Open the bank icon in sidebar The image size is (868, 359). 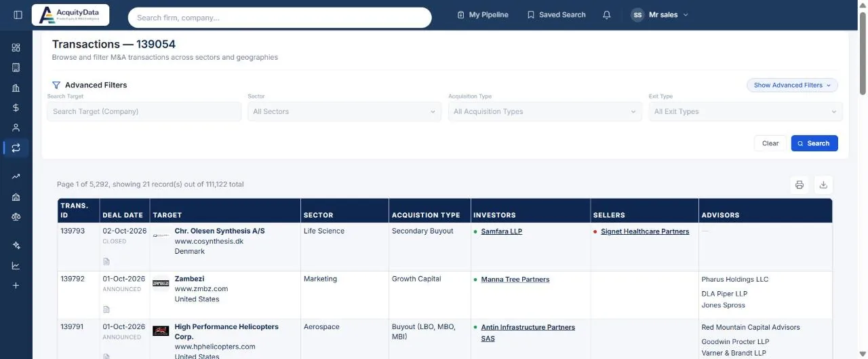point(16,197)
